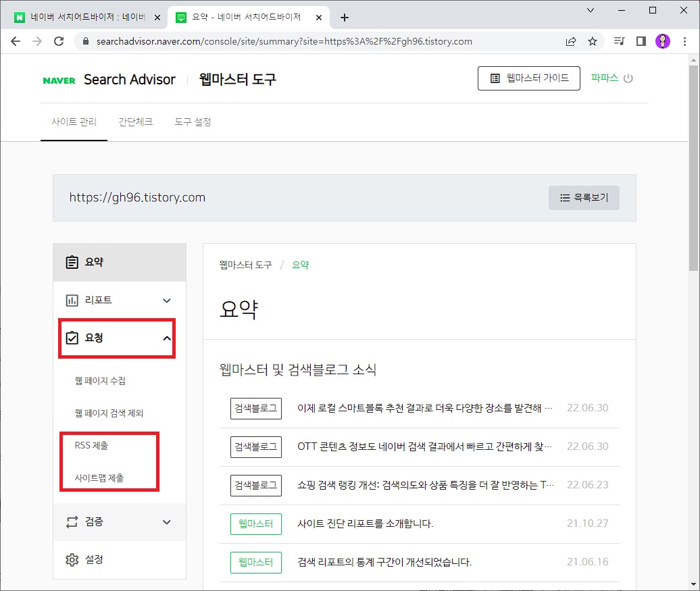Open a new browser tab with plus
The width and height of the screenshot is (700, 591).
[344, 18]
